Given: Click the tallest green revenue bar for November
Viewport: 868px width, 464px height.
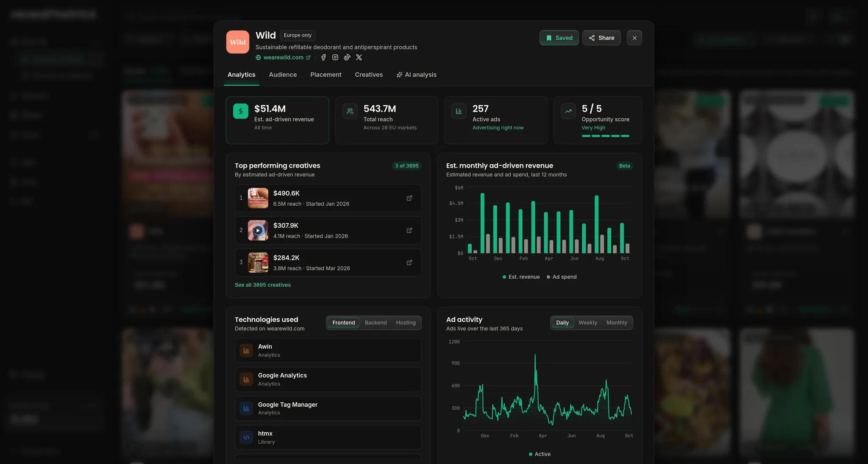Looking at the screenshot, I should click(x=482, y=223).
